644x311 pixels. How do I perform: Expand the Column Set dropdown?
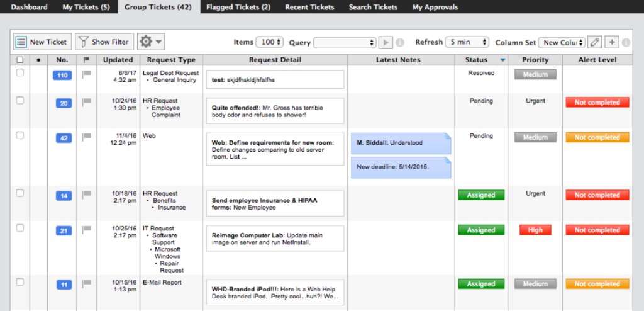point(562,42)
